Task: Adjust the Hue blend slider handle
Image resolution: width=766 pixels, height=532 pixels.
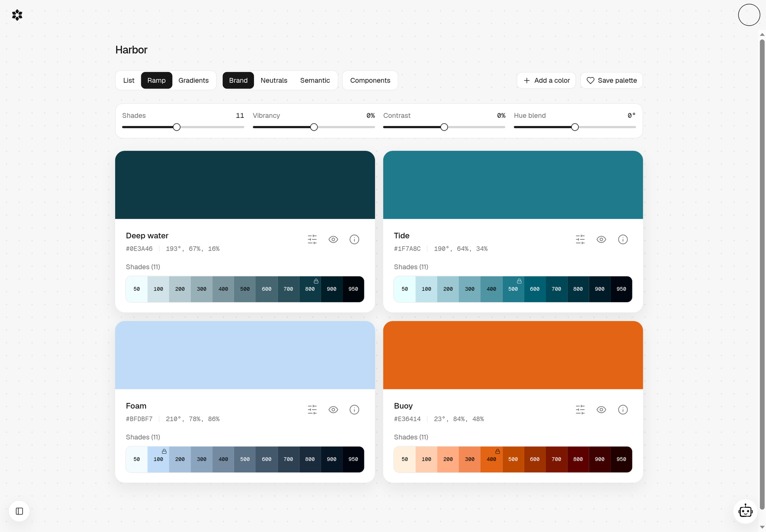Action: point(575,127)
